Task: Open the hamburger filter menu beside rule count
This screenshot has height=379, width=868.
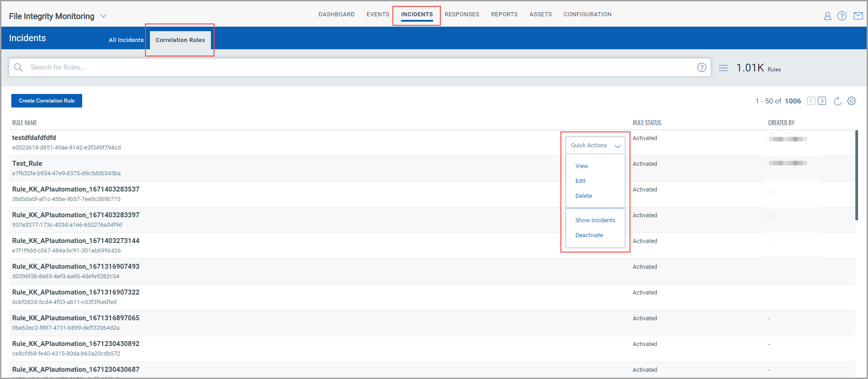Action: [x=723, y=68]
